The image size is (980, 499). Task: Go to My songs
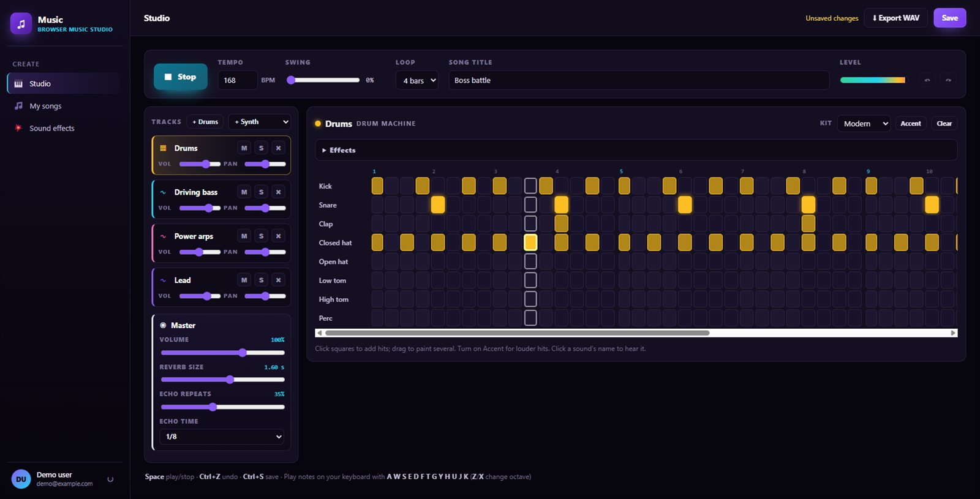click(64, 106)
